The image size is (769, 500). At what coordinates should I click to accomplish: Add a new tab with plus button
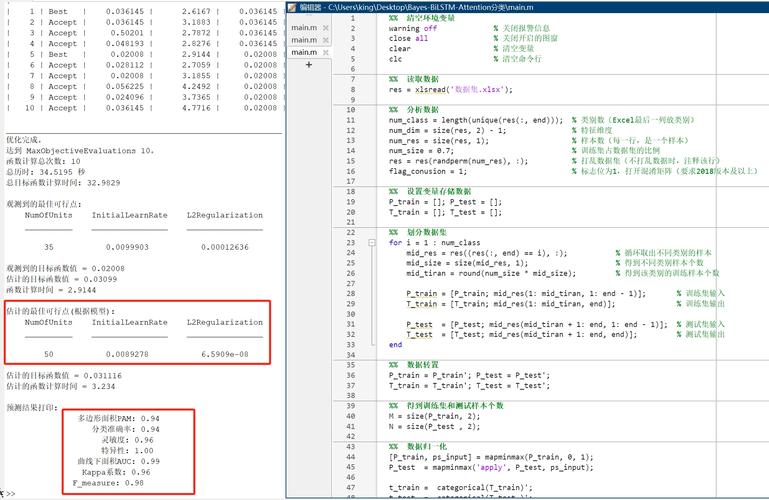309,65
